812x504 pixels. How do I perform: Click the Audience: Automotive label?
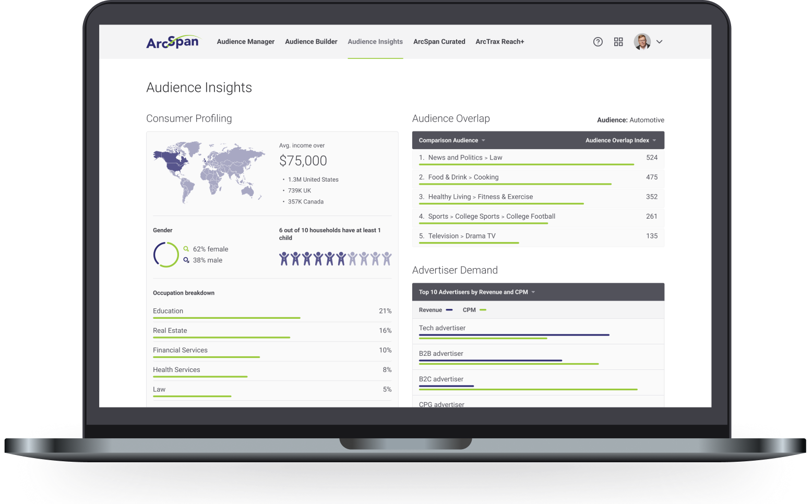coord(630,120)
